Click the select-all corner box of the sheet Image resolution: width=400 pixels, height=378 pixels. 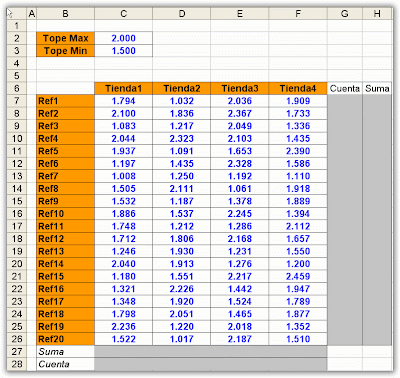(x=17, y=13)
